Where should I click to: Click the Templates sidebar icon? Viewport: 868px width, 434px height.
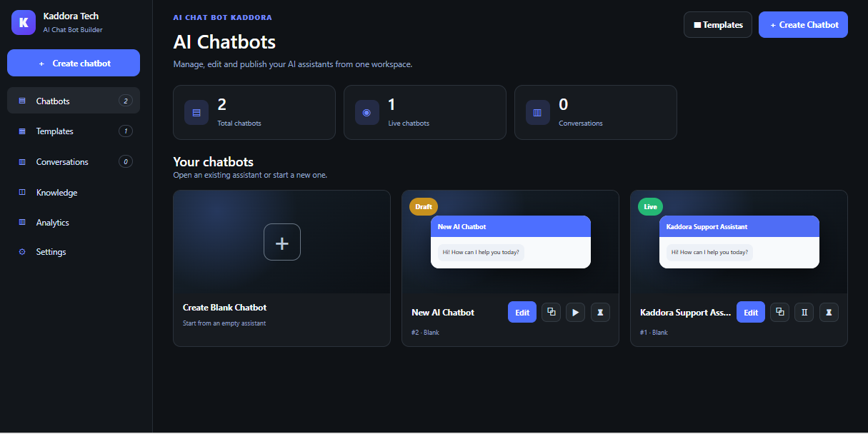[21, 131]
